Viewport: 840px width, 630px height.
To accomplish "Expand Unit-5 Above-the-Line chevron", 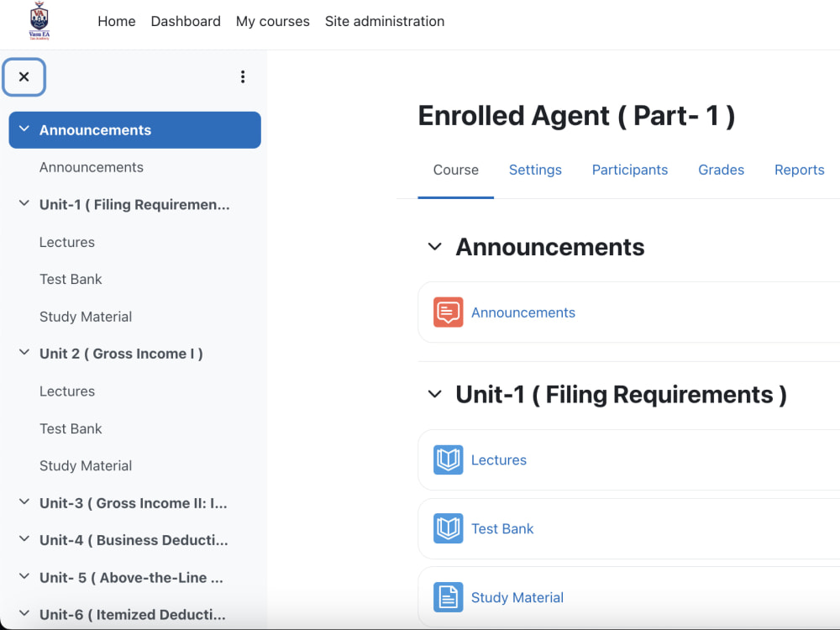I will 24,576.
